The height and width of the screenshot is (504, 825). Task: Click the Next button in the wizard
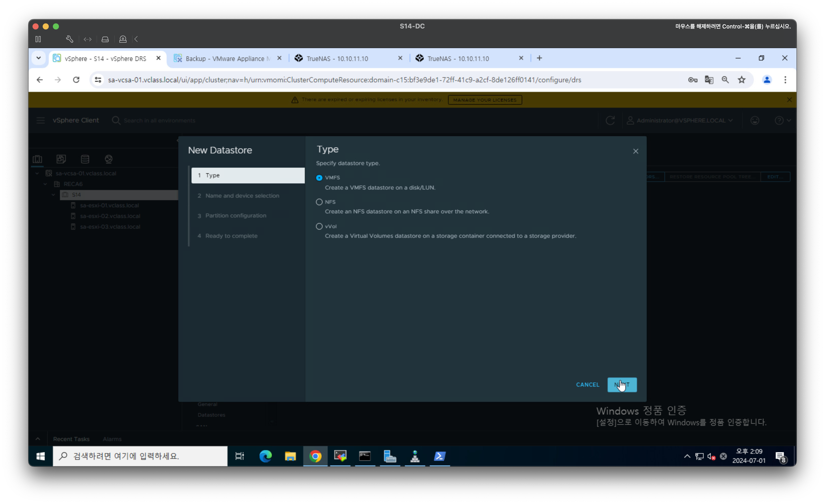622,385
